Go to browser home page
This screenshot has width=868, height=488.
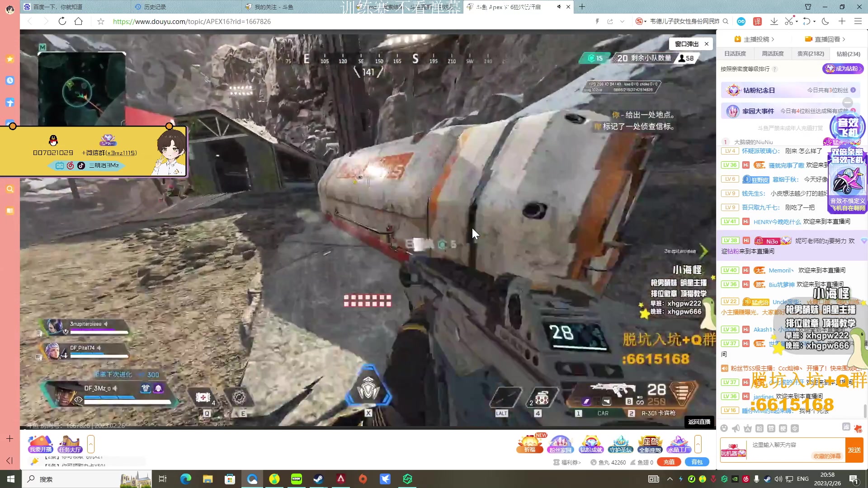click(78, 21)
